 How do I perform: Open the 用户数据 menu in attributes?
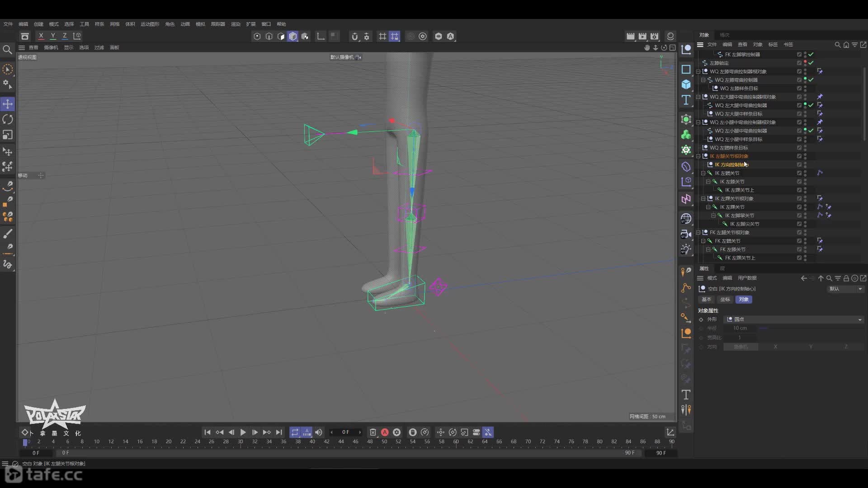[747, 278]
